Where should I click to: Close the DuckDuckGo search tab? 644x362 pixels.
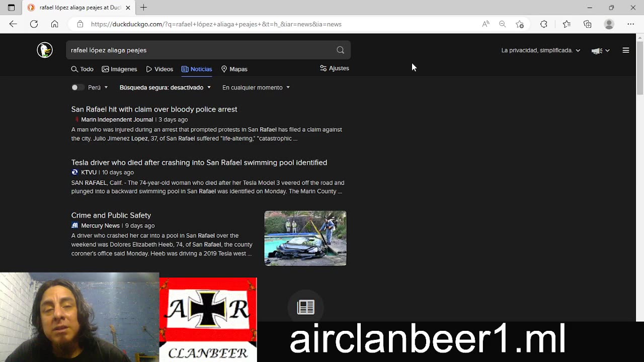pos(128,8)
